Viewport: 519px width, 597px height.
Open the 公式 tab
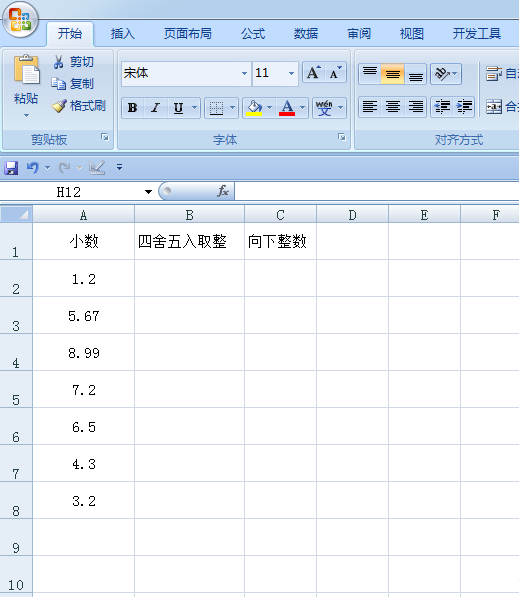(x=253, y=34)
